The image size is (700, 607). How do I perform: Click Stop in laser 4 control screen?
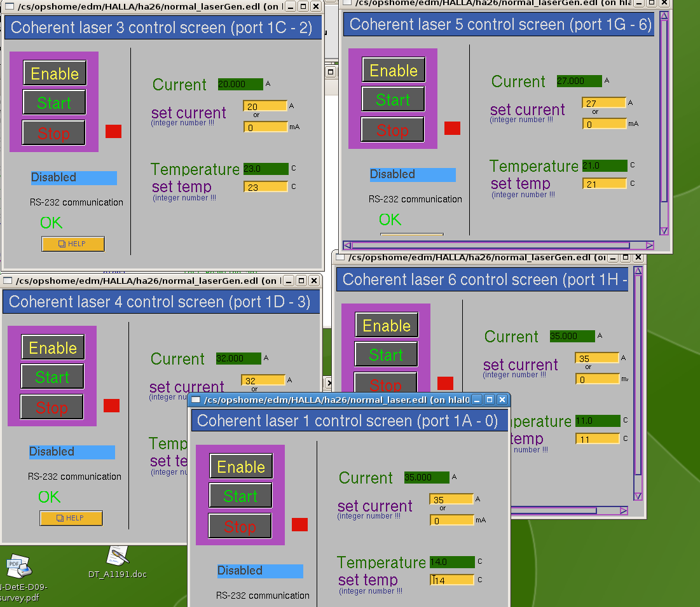51,407
